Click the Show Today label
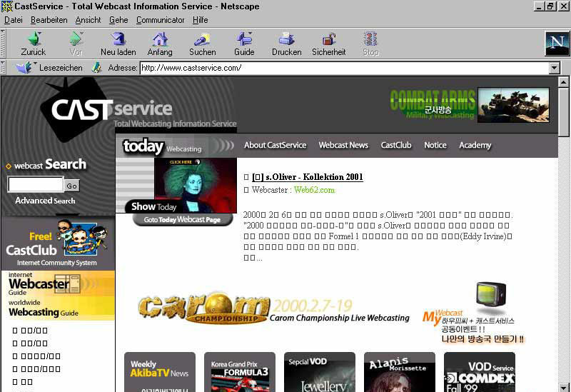The image size is (571, 392). click(x=153, y=206)
